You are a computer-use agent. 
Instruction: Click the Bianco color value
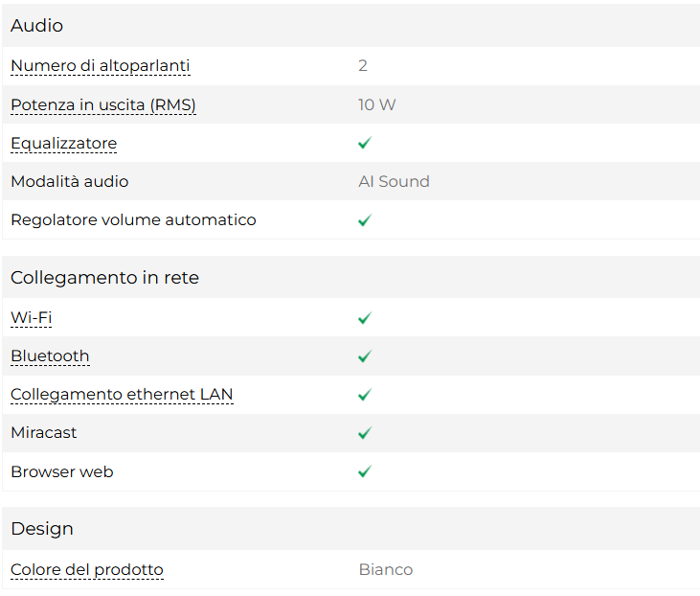(386, 570)
